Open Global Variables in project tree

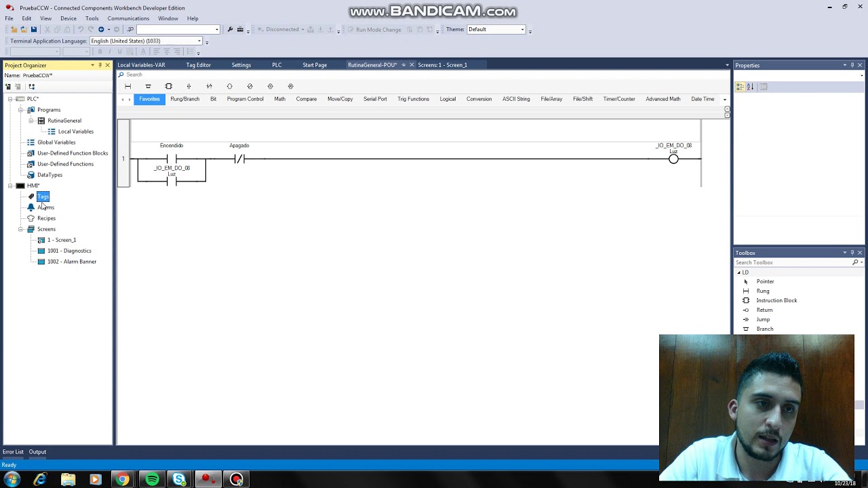coord(56,142)
